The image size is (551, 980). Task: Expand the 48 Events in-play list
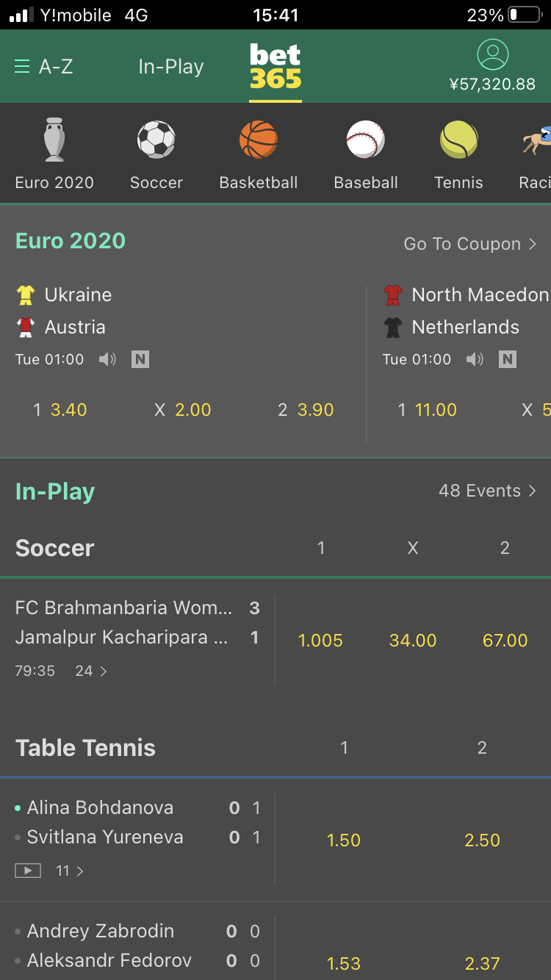488,491
